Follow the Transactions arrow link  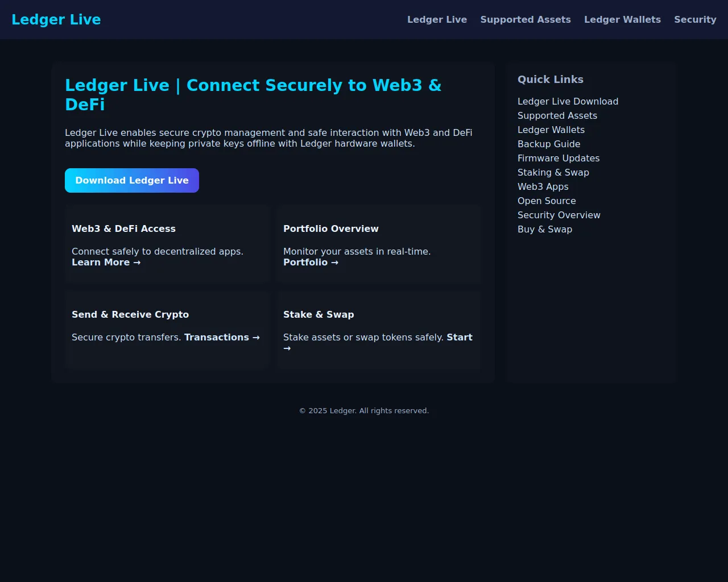222,337
